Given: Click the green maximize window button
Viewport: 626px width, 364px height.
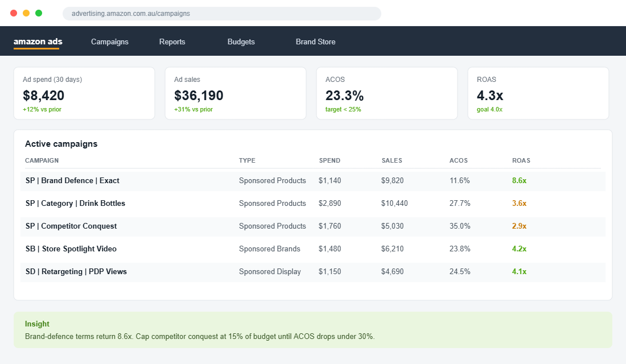Looking at the screenshot, I should (39, 13).
